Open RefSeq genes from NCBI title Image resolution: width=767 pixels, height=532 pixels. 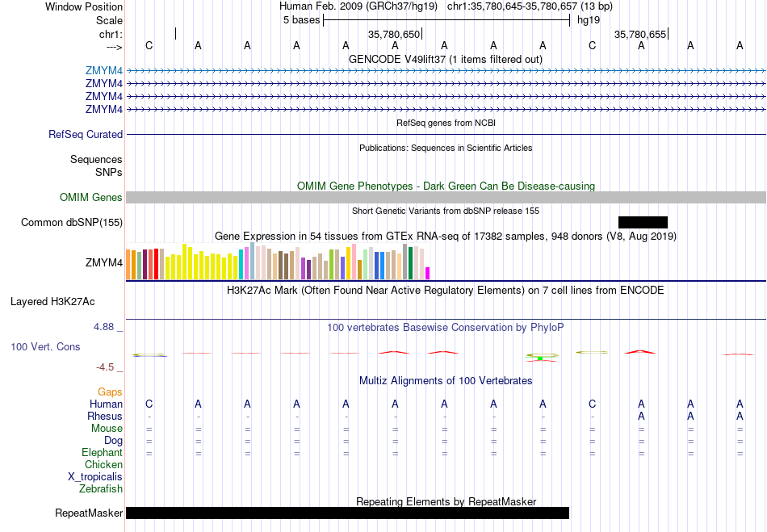click(x=446, y=123)
